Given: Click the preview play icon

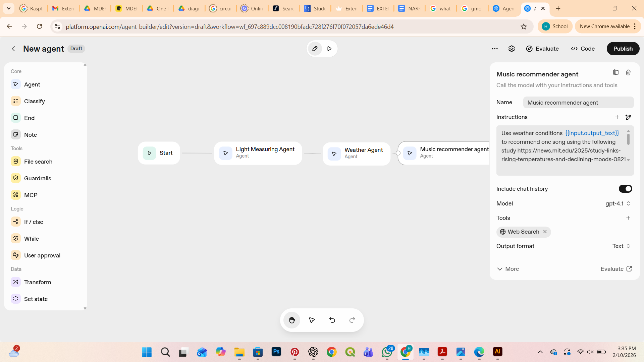Looking at the screenshot, I should pyautogui.click(x=329, y=49).
